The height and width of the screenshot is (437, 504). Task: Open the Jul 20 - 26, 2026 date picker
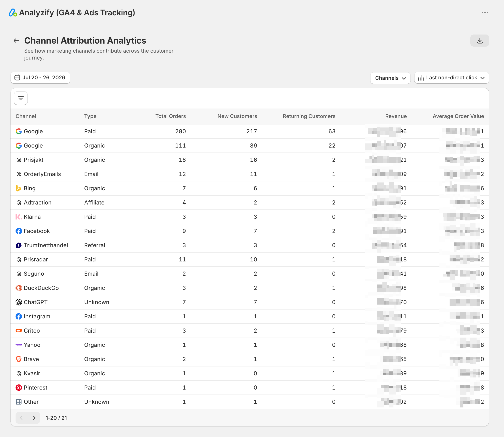(40, 78)
